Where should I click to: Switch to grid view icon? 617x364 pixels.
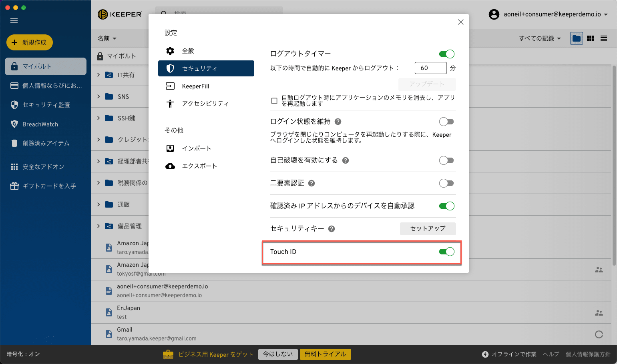[590, 38]
